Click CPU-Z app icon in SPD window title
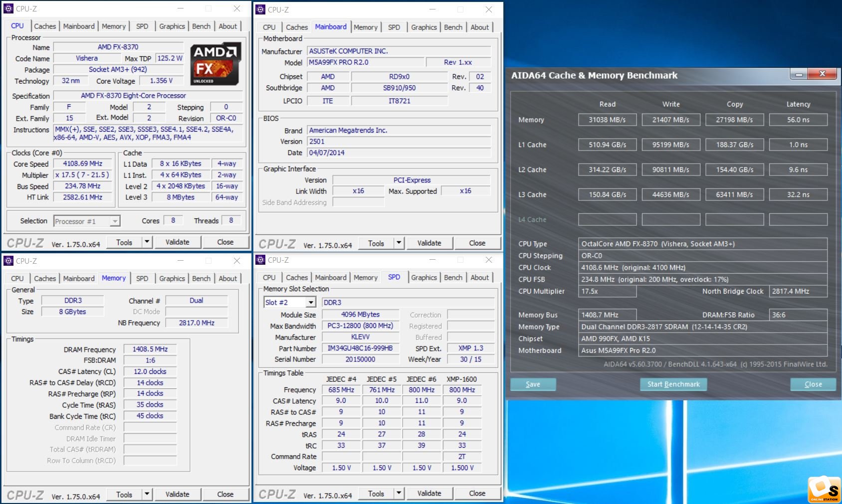Image resolution: width=842 pixels, height=504 pixels. point(260,260)
